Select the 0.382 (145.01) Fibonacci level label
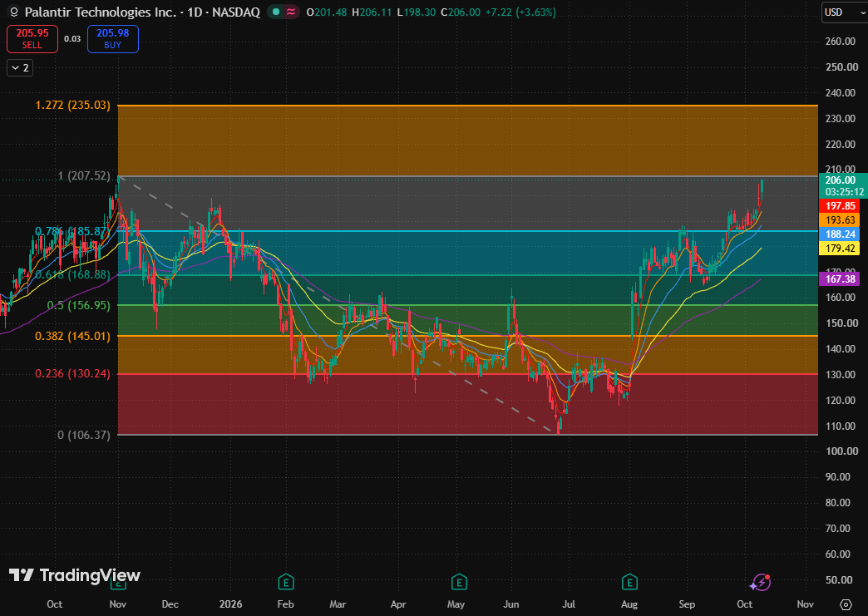Image resolution: width=868 pixels, height=616 pixels. tap(72, 336)
